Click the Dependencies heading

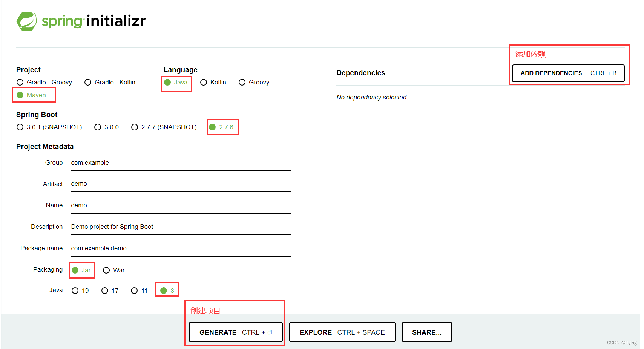tap(361, 73)
